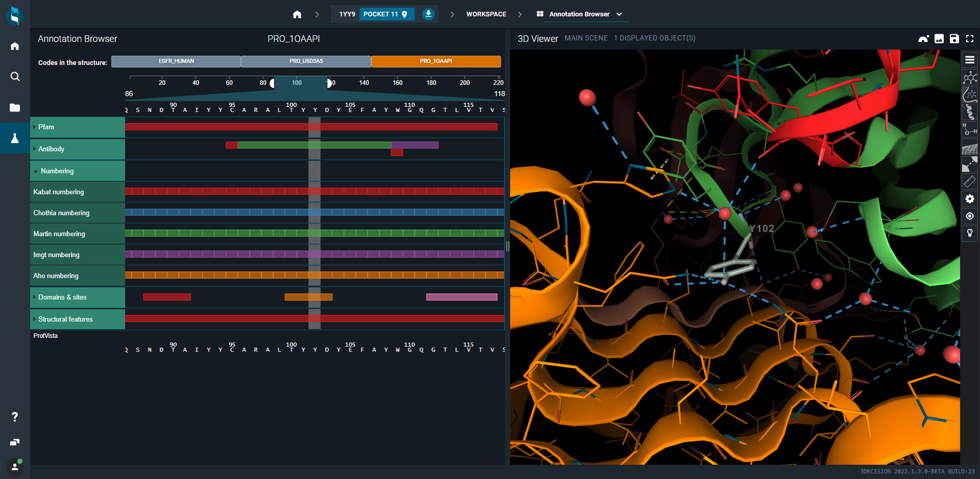The width and height of the screenshot is (980, 479).
Task: Click the panel splitter handle between browser and viewer
Action: tap(508, 246)
